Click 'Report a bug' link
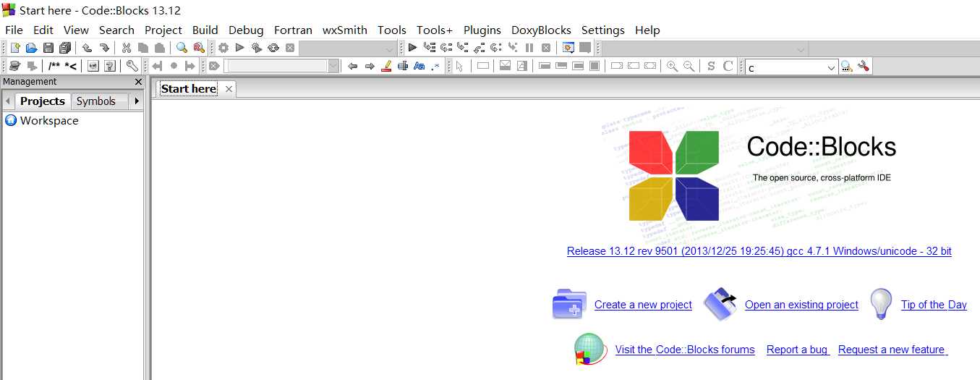 [x=797, y=350]
